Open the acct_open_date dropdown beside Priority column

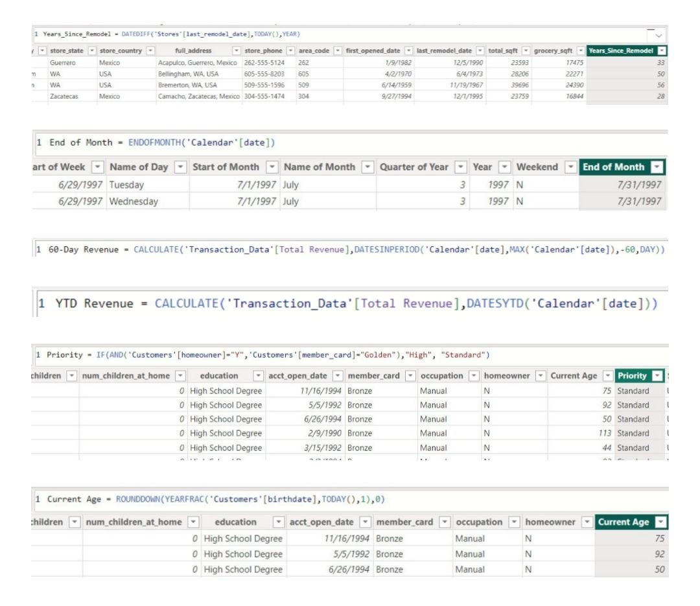[336, 376]
